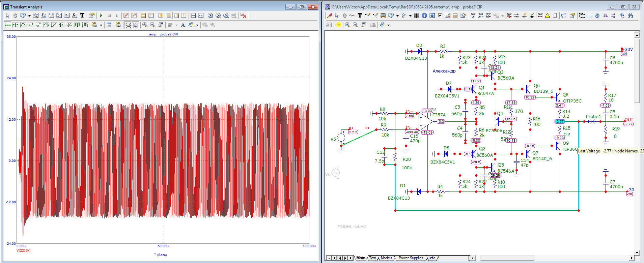Select the Text tool in Transient Analysis toolbar

point(82,16)
